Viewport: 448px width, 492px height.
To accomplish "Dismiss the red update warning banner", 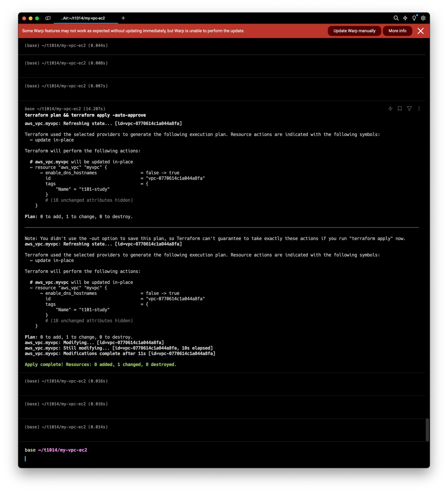I will point(420,31).
